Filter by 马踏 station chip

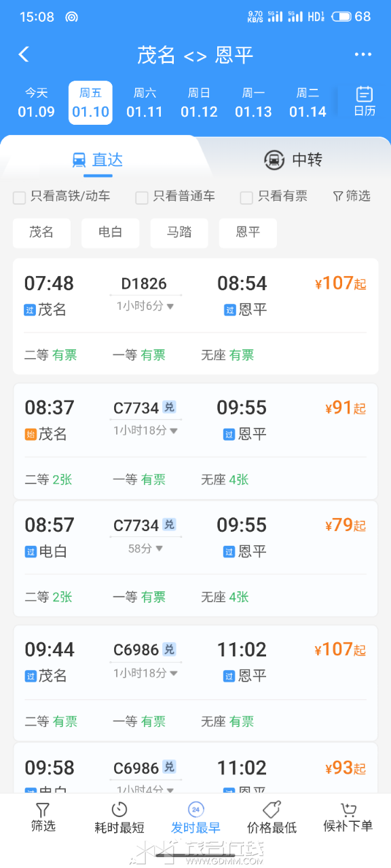(179, 233)
